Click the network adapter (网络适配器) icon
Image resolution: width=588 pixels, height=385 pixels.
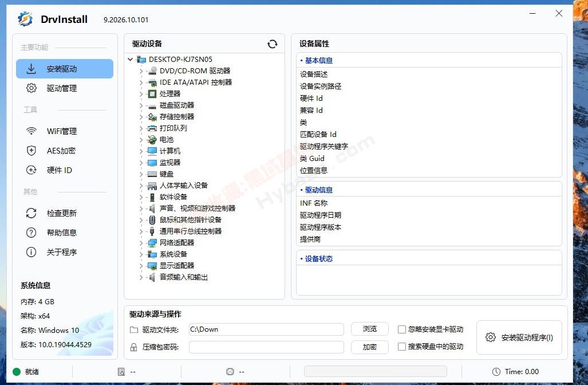click(x=152, y=243)
